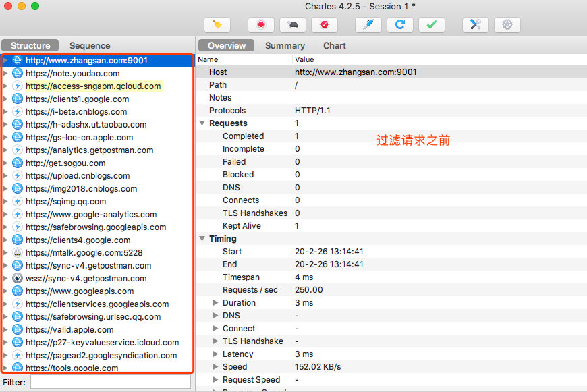
Task: Switch to the Structure tab
Action: click(30, 45)
